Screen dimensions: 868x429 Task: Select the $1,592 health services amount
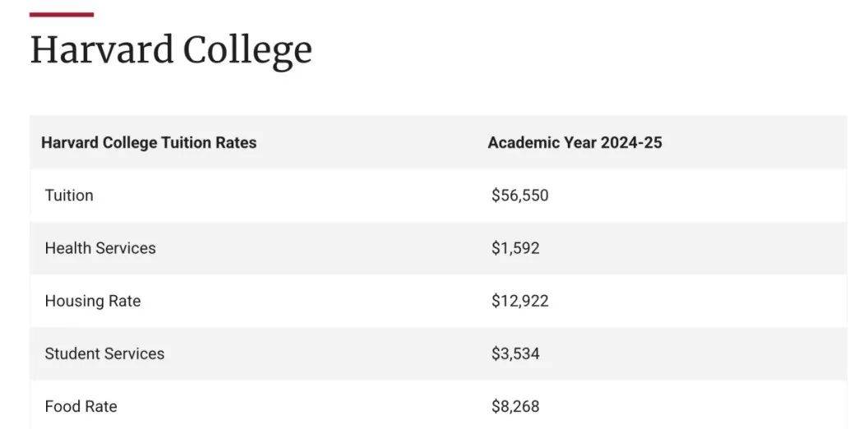coord(515,248)
